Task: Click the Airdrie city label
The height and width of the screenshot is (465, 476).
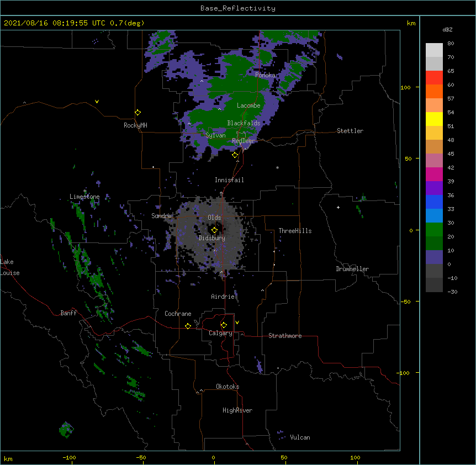Action: pyautogui.click(x=223, y=297)
